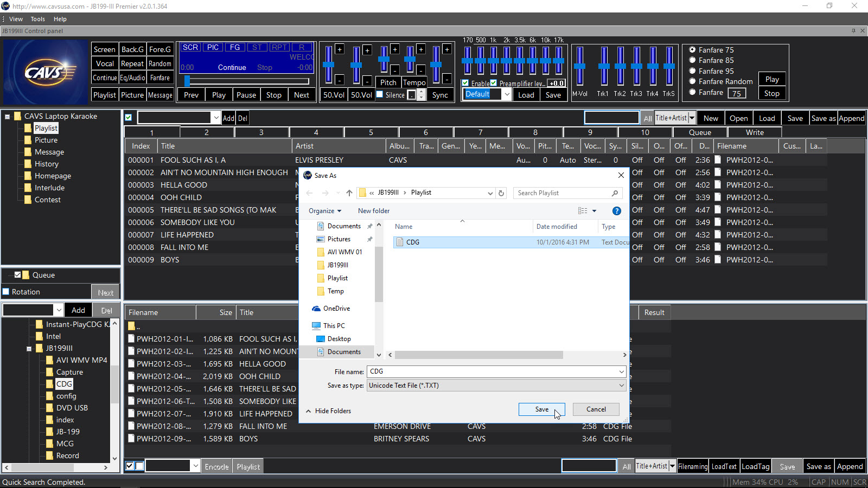This screenshot has width=868, height=488.
Task: Expand the address bar path history dropdown
Action: click(x=490, y=193)
